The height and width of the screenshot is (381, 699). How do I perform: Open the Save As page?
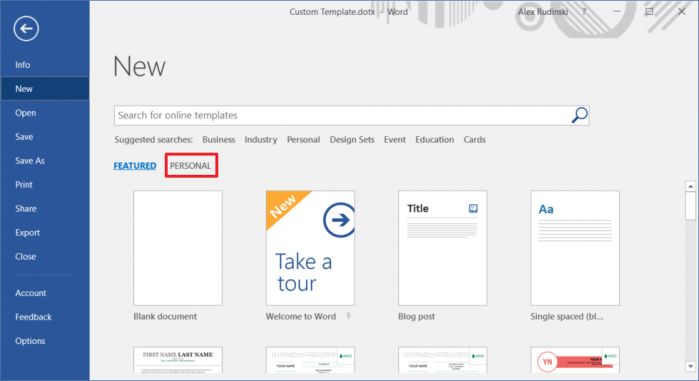(45, 161)
